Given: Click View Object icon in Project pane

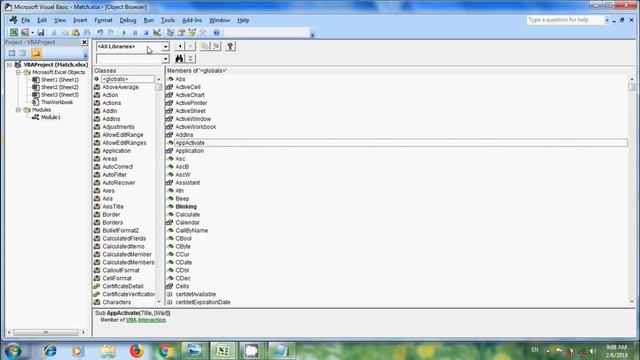Looking at the screenshot, I should [23, 53].
